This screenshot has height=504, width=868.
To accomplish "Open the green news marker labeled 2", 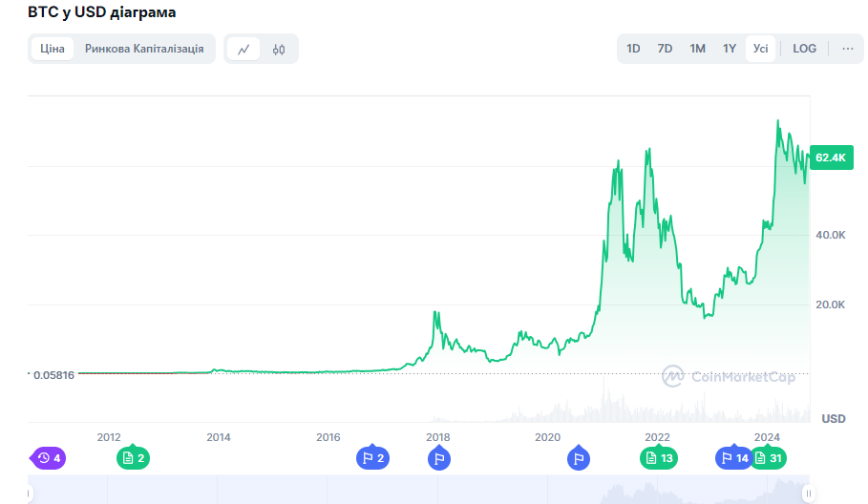I will click(133, 457).
